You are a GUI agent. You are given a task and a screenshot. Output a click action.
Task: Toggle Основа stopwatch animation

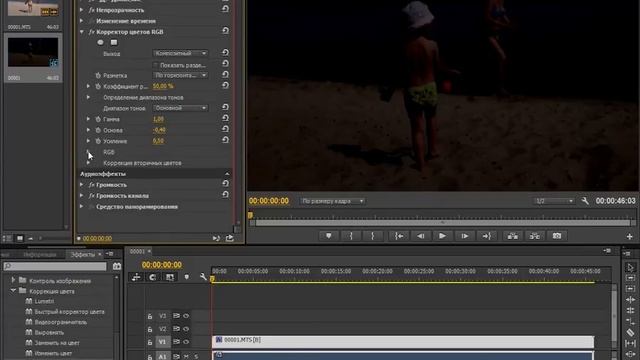tap(98, 130)
